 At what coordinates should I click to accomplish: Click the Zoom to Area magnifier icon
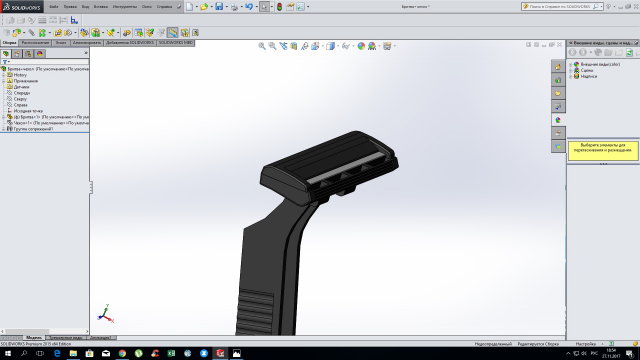pyautogui.click(x=272, y=46)
